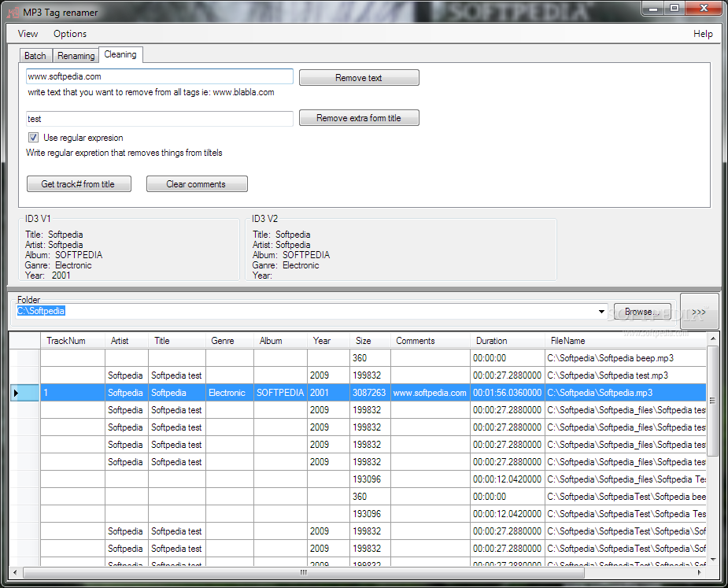Sort by Duration column header
The height and width of the screenshot is (588, 728).
pos(508,341)
